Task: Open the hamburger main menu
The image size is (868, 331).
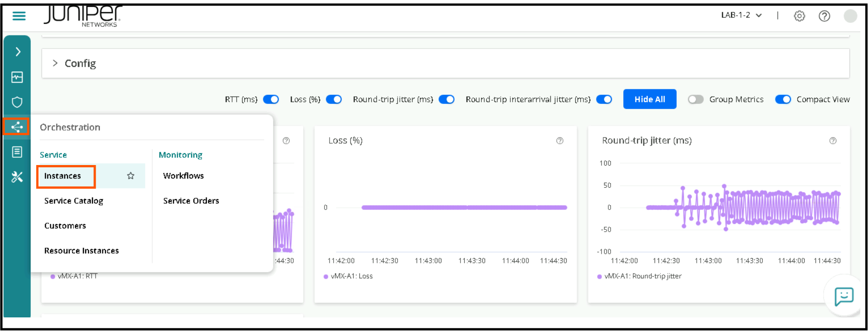Action: tap(19, 16)
